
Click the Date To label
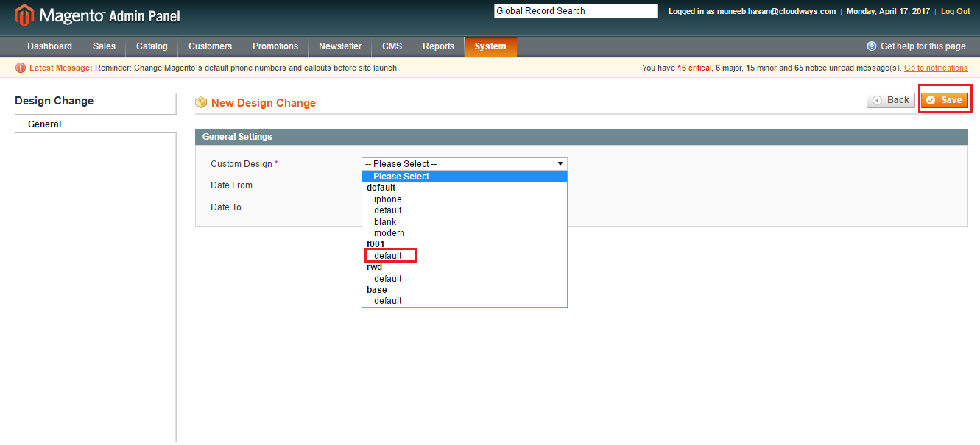225,207
